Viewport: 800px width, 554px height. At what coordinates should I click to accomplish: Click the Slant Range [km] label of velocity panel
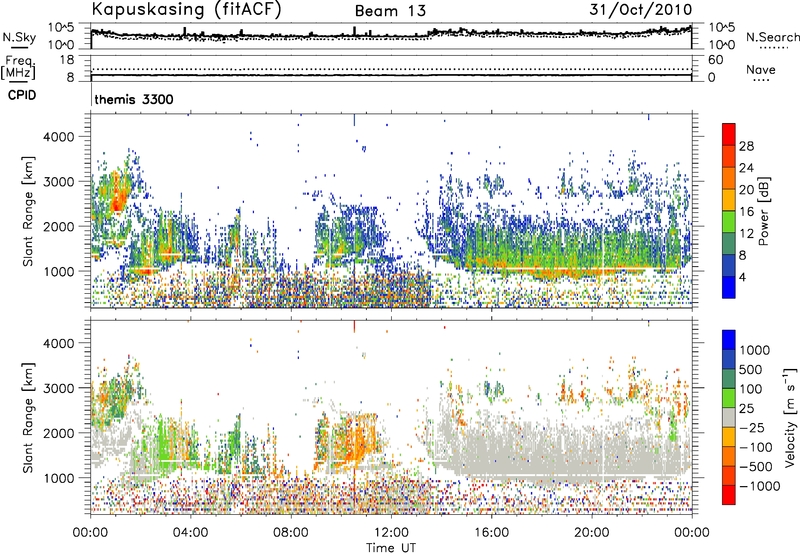[28, 417]
